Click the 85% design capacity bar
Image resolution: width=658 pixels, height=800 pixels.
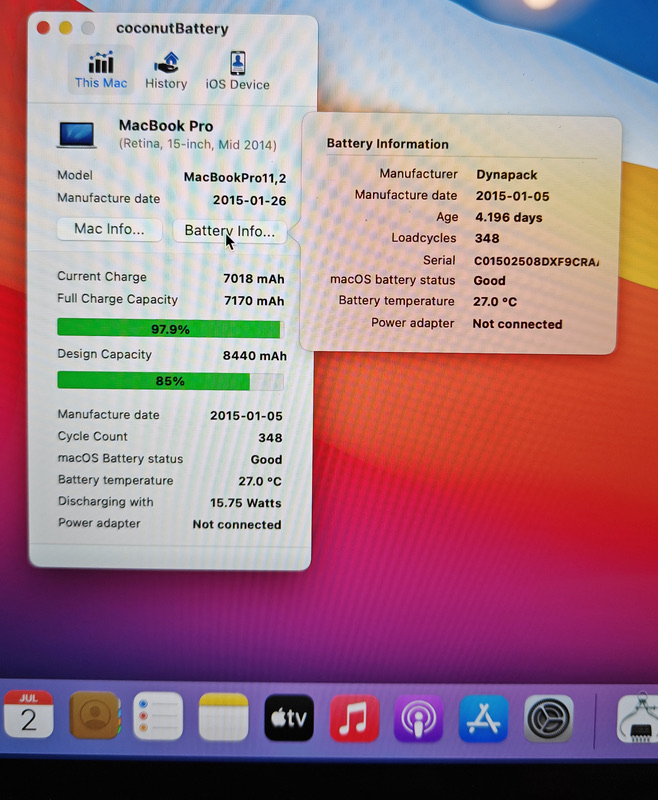point(170,381)
